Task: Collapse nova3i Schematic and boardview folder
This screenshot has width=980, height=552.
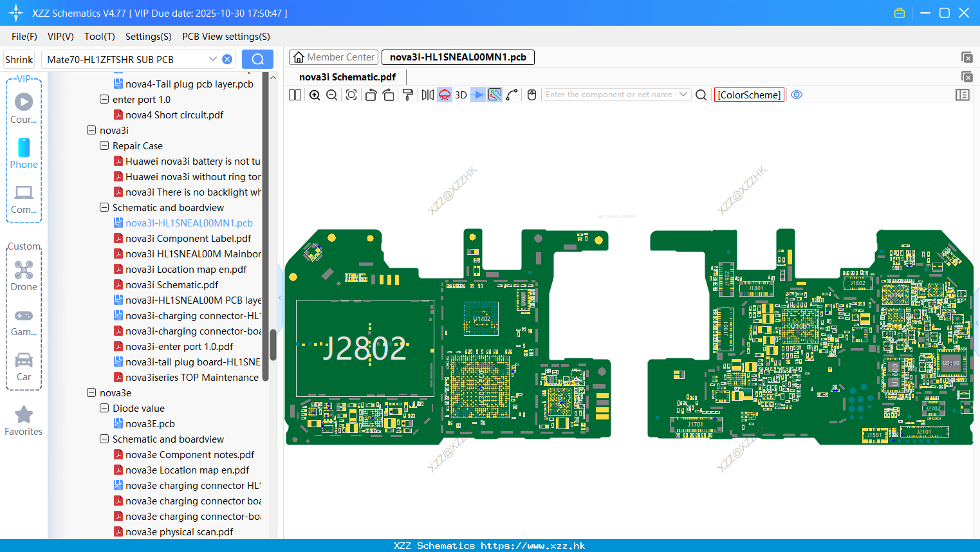Action: (104, 207)
